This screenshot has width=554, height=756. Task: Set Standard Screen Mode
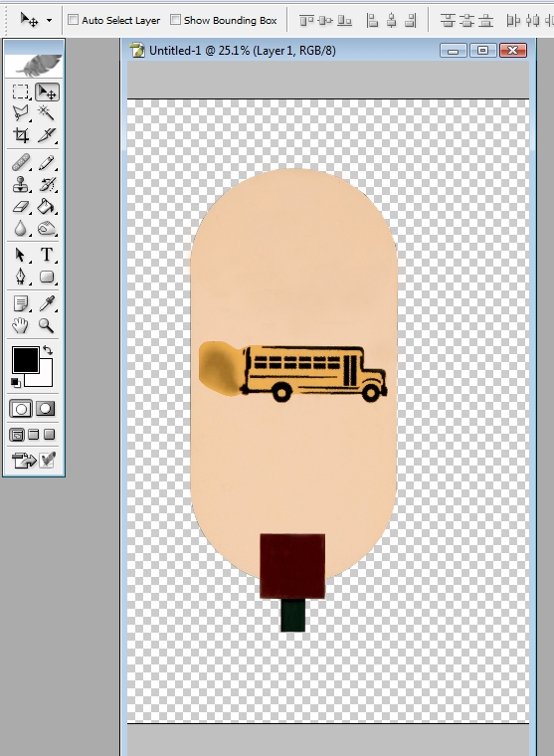17,435
